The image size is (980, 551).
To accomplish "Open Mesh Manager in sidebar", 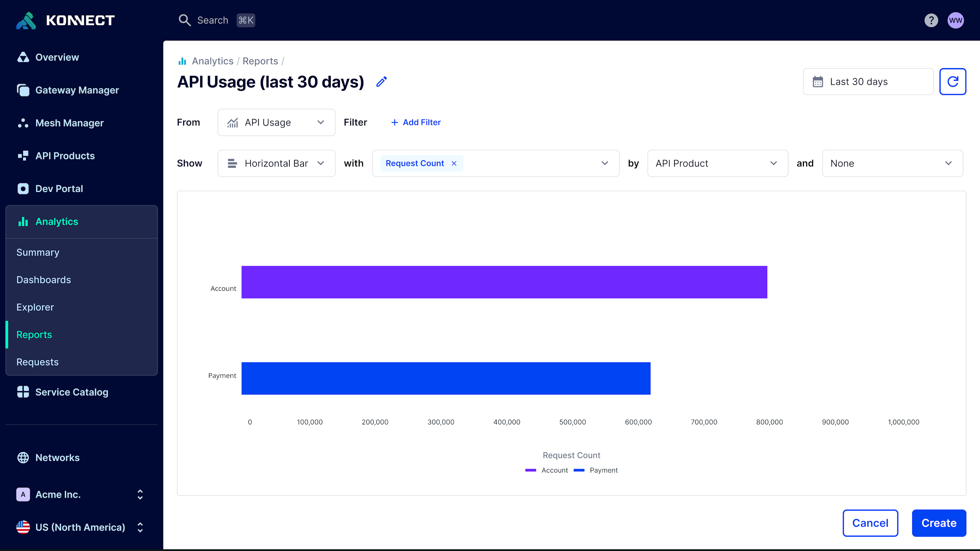I will [69, 123].
